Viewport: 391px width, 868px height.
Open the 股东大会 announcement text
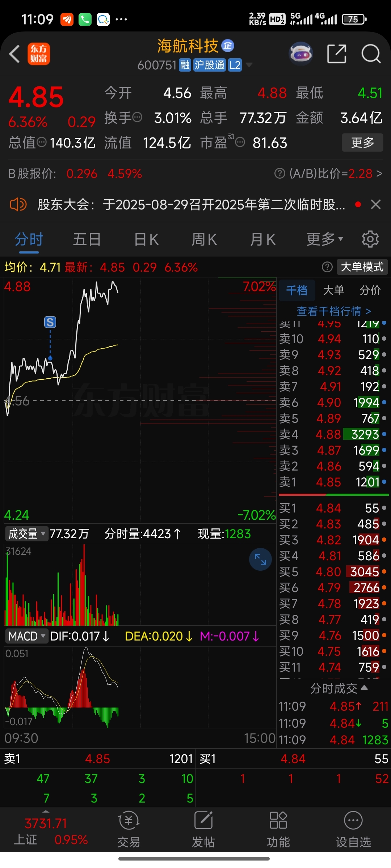point(191,205)
